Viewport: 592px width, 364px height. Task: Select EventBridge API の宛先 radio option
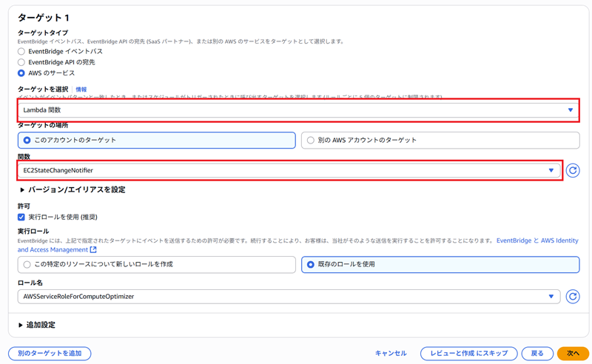[21, 62]
